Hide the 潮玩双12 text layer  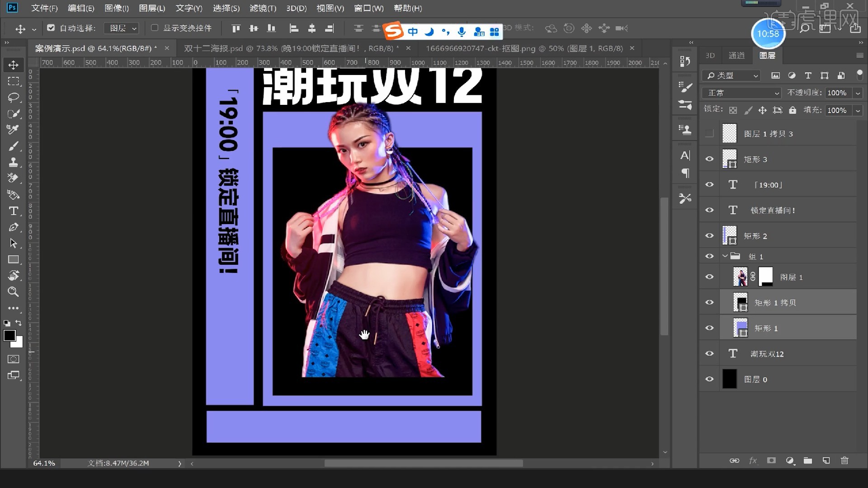(709, 353)
